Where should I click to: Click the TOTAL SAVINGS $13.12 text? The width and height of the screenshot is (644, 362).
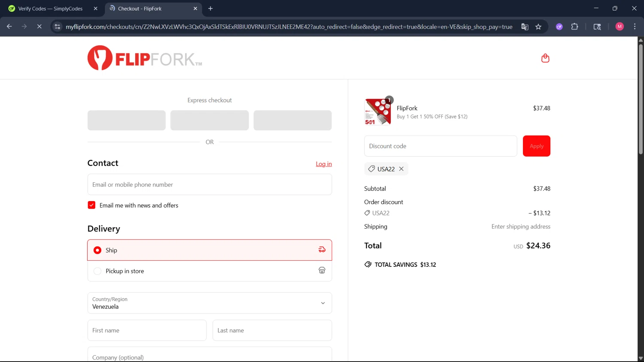coord(405,265)
